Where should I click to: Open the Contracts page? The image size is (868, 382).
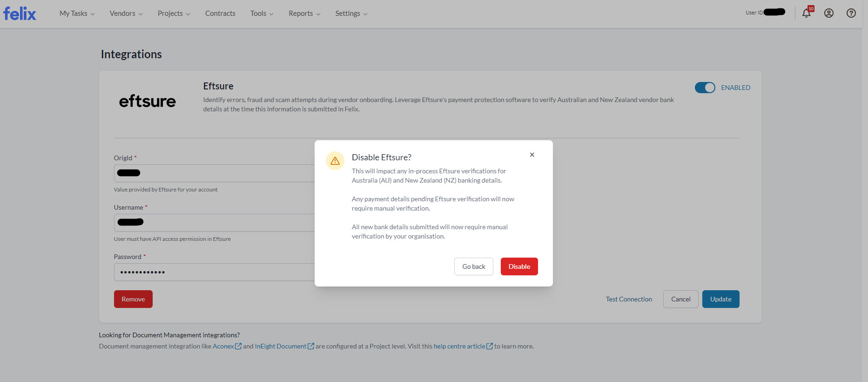tap(220, 14)
